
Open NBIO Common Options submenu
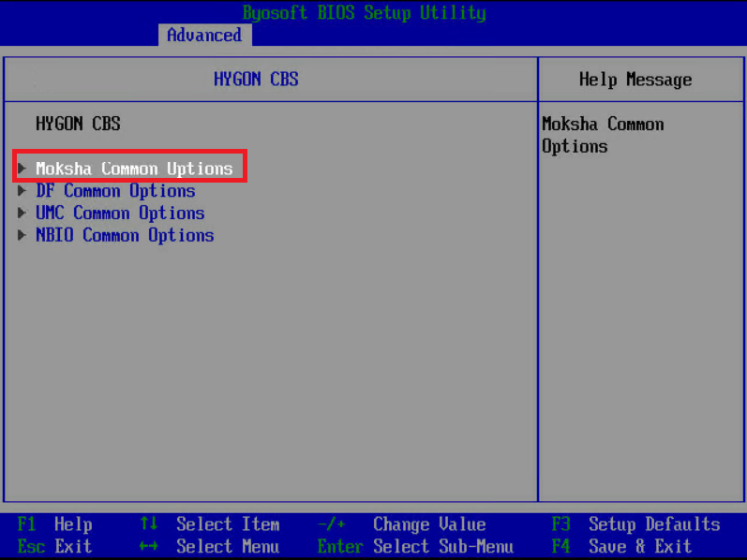[x=125, y=235]
